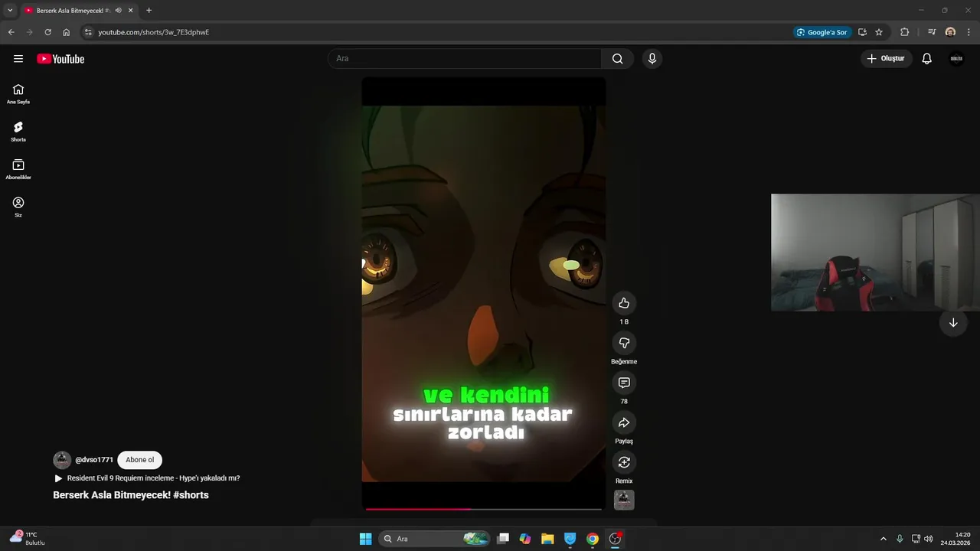
Task: Open the Chrome profile avatar
Action: 950,32
